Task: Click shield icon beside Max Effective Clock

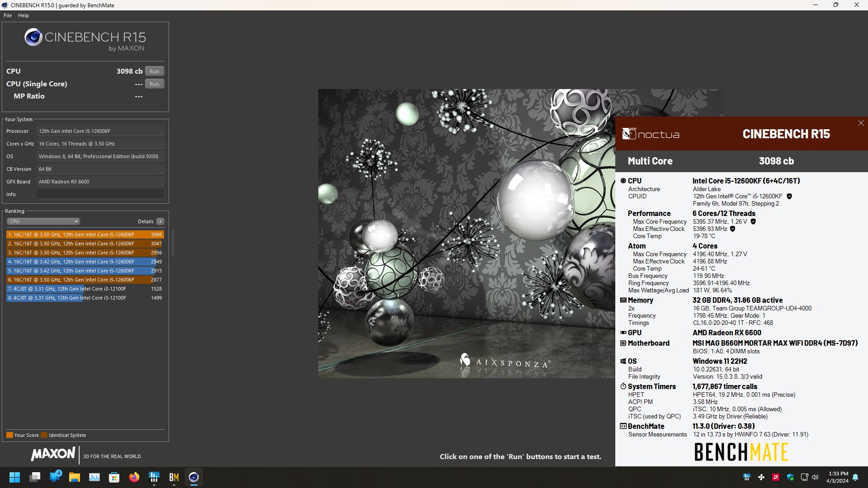Action: (x=732, y=229)
